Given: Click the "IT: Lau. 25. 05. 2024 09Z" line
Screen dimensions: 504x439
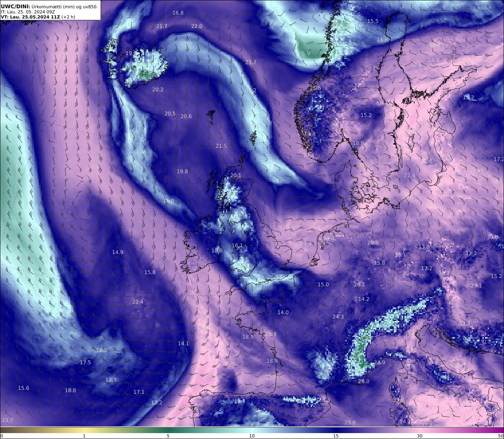Looking at the screenshot, I should [28, 12].
